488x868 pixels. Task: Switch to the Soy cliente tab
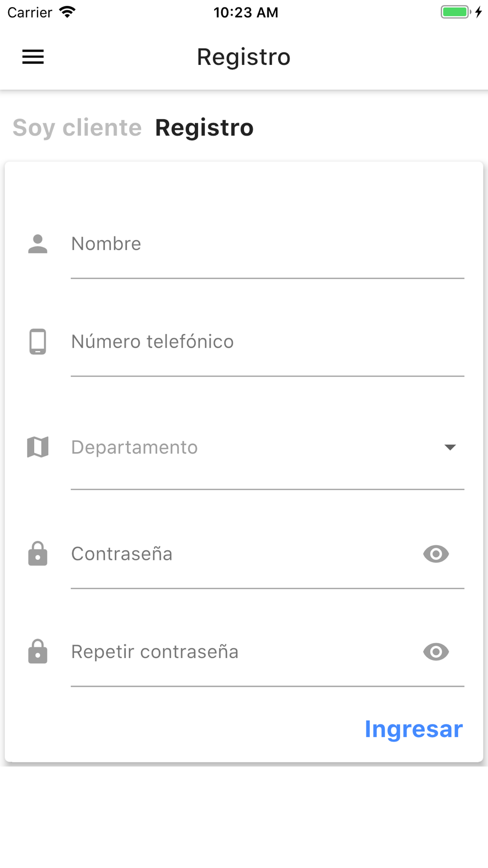click(x=77, y=128)
